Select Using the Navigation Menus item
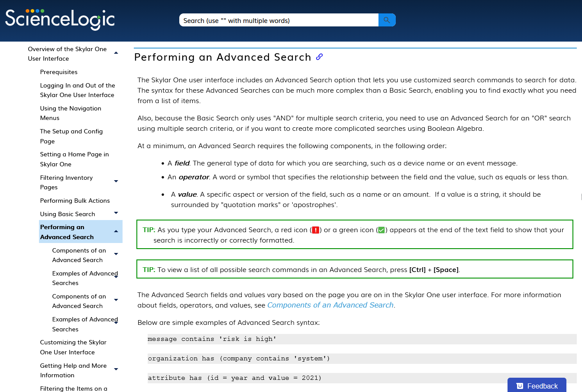 point(71,113)
